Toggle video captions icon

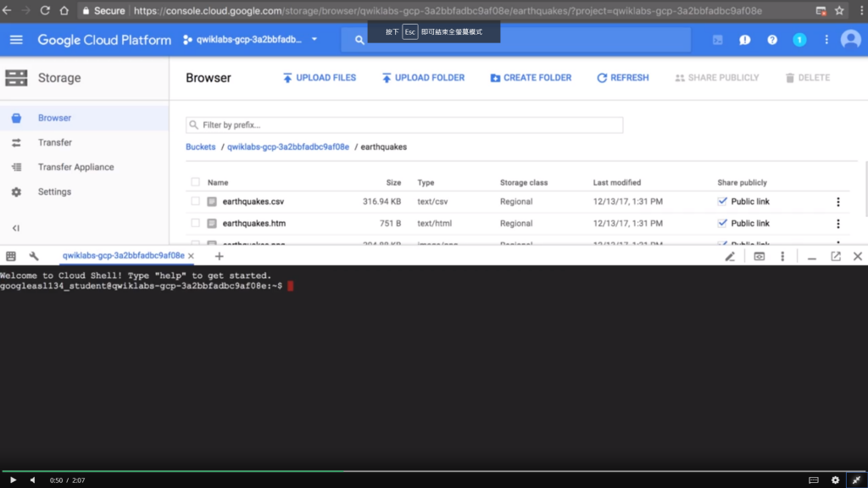(813, 480)
